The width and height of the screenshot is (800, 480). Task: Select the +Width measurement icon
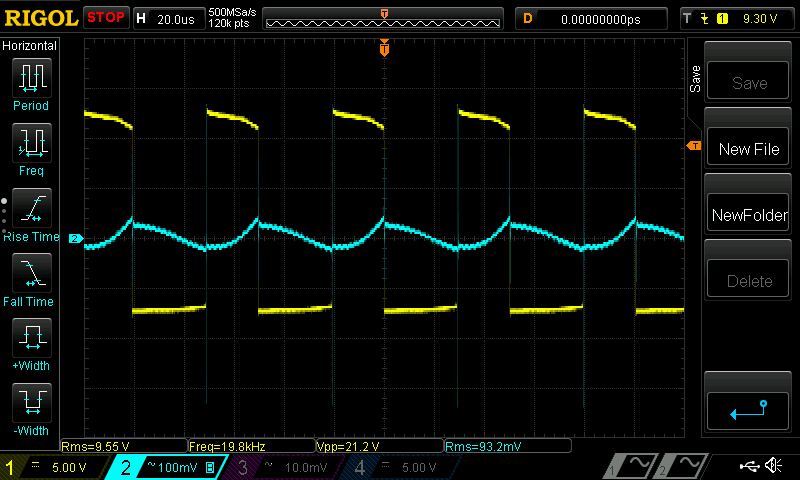32,337
